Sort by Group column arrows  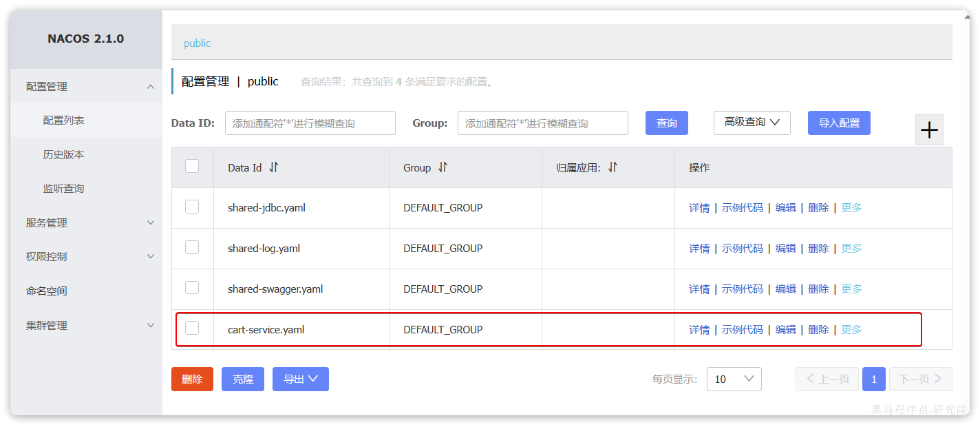pos(443,167)
